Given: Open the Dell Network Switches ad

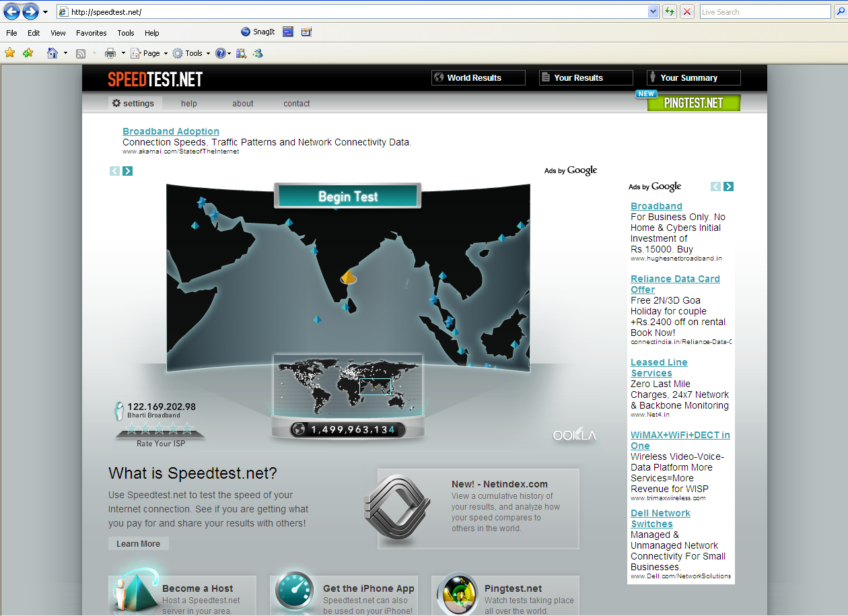Looking at the screenshot, I should click(x=660, y=518).
